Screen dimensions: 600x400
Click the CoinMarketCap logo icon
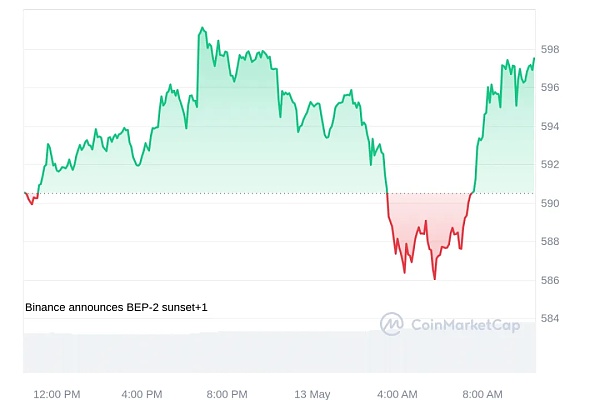tap(391, 323)
